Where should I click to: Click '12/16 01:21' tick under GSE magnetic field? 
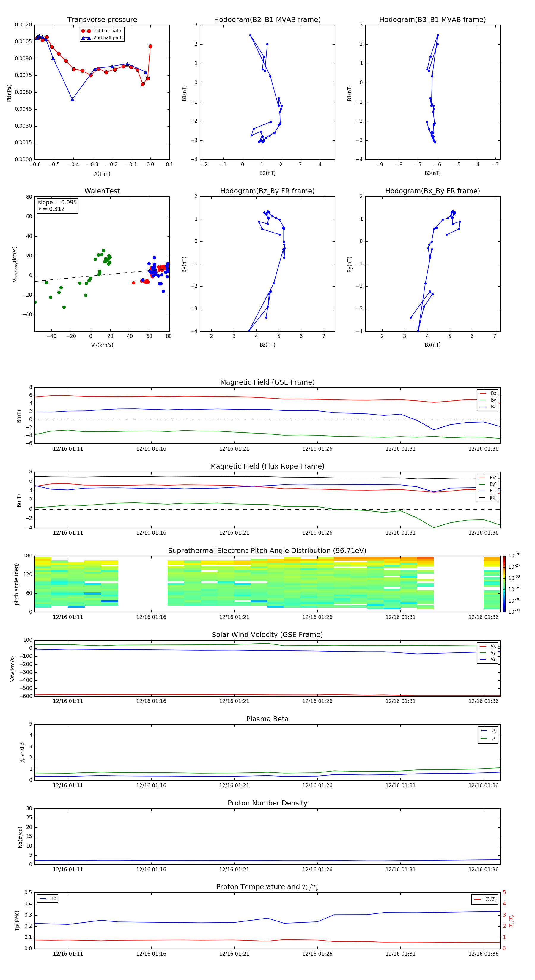(234, 449)
